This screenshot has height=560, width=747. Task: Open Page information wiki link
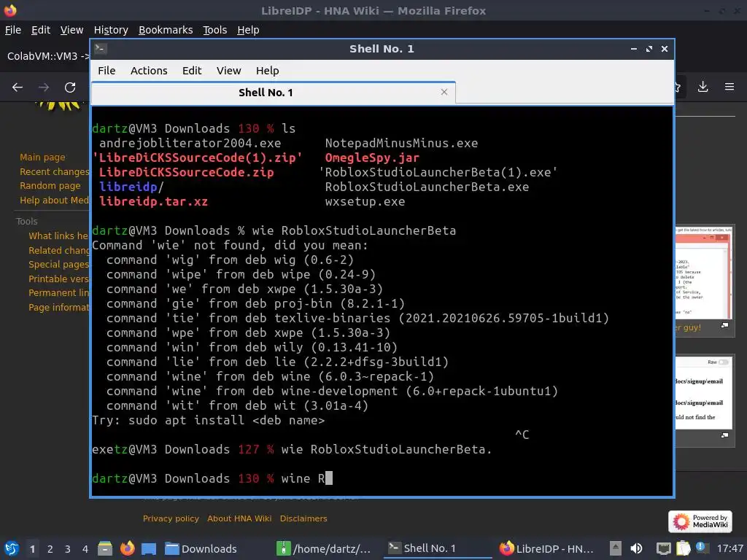(x=58, y=307)
